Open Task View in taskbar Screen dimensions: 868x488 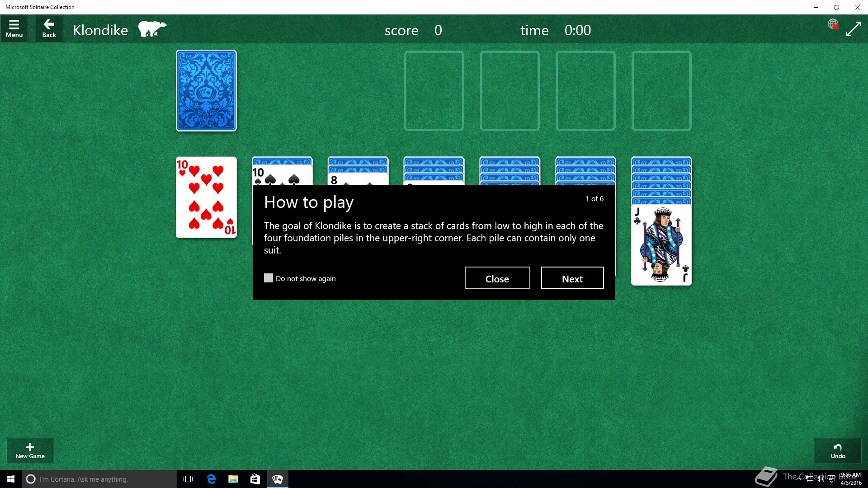[188, 479]
